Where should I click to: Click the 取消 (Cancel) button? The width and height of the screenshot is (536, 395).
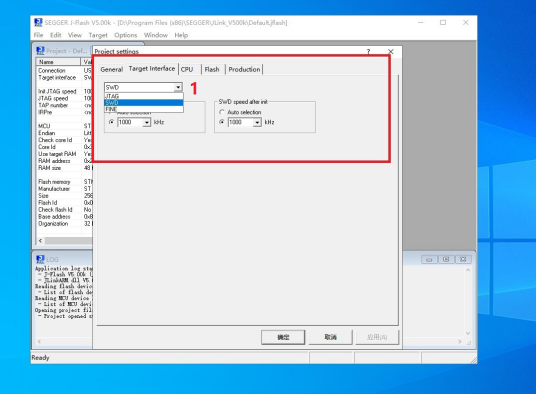[331, 337]
